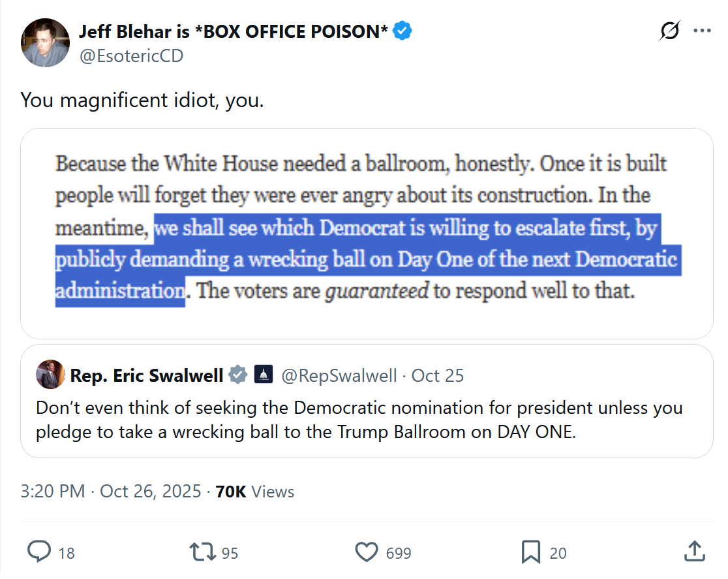Open the share post icon
Screen dimensions: 728x579
pyautogui.click(x=694, y=552)
